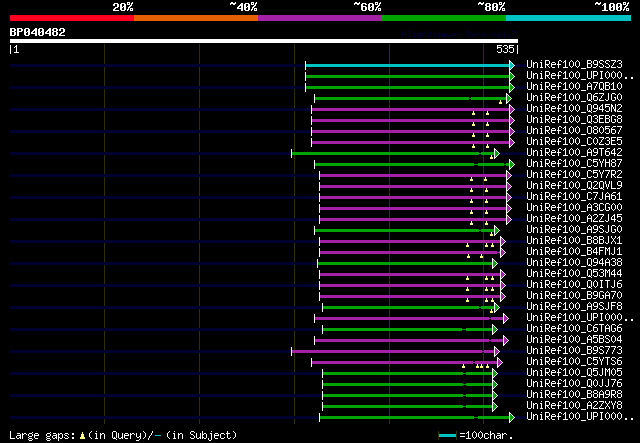This screenshot has height=443, width=640.
Task: Click the purple arrowhead of the A5BS04 alignment
Action: [x=506, y=341]
